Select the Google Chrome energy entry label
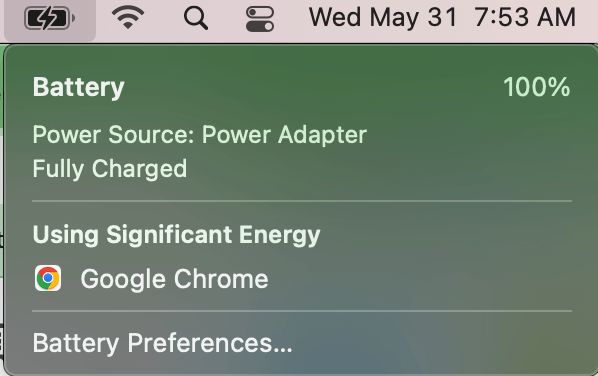This screenshot has height=376, width=598. pos(174,279)
